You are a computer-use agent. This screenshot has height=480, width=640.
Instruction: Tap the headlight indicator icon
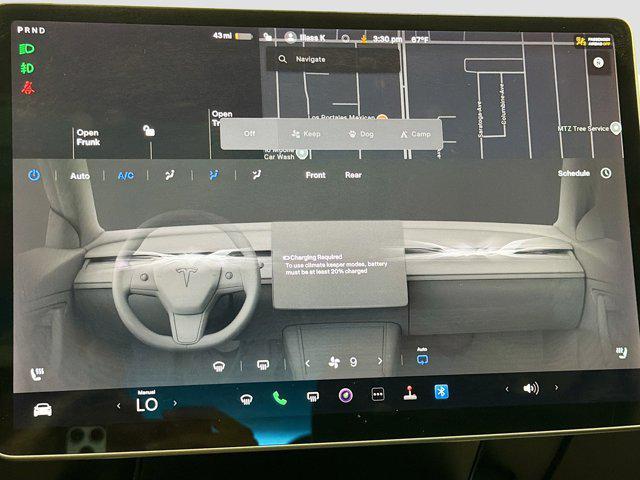27,49
